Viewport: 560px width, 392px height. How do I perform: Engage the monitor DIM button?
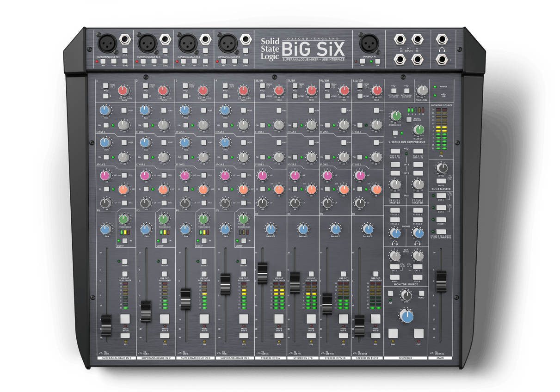coord(393,333)
